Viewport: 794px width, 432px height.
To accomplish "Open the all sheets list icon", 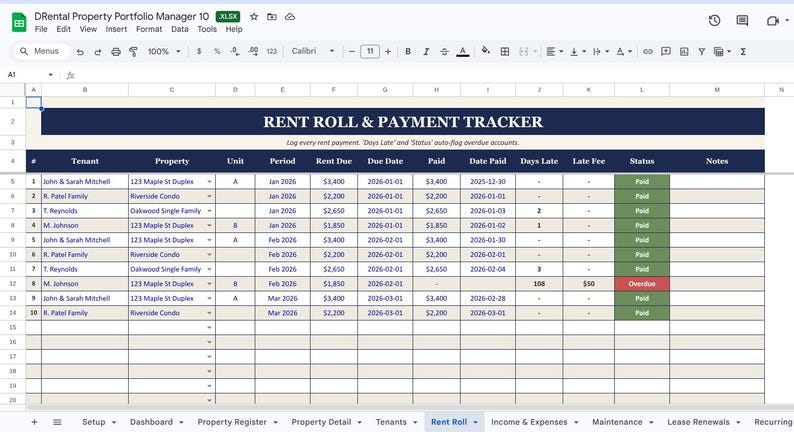I will tap(57, 422).
